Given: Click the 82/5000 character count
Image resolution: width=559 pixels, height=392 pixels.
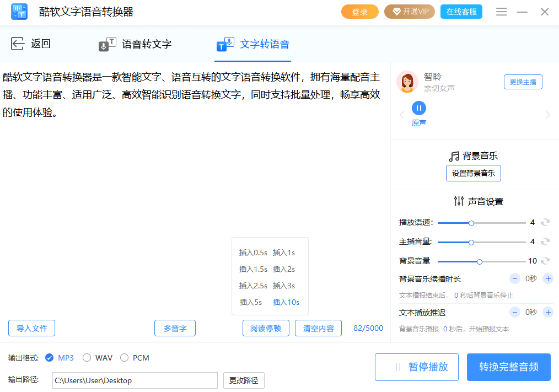Looking at the screenshot, I should [368, 328].
